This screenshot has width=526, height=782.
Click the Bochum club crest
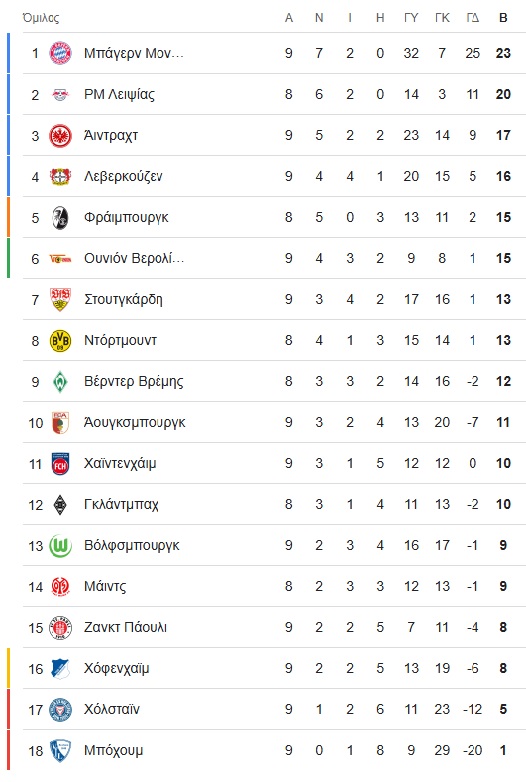coord(60,751)
